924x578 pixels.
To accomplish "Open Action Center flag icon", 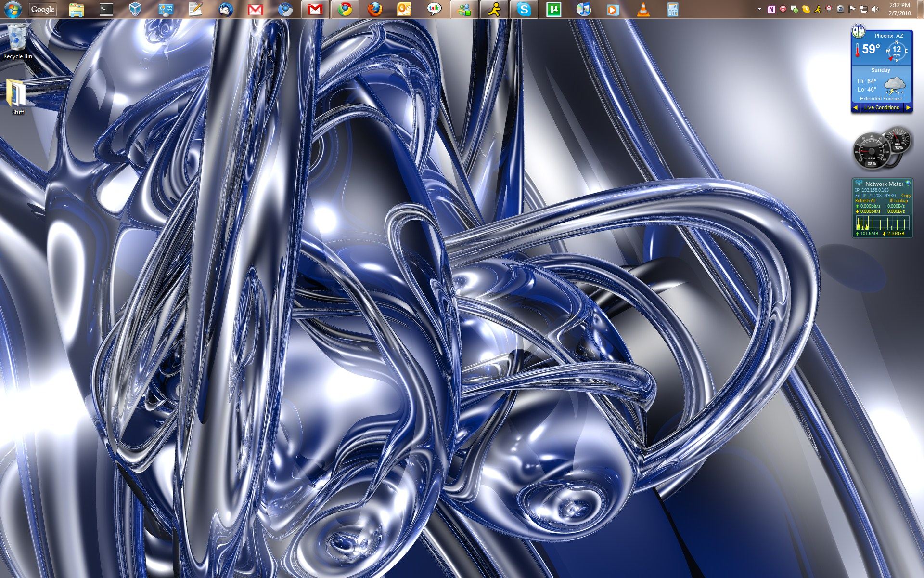I will 852,9.
